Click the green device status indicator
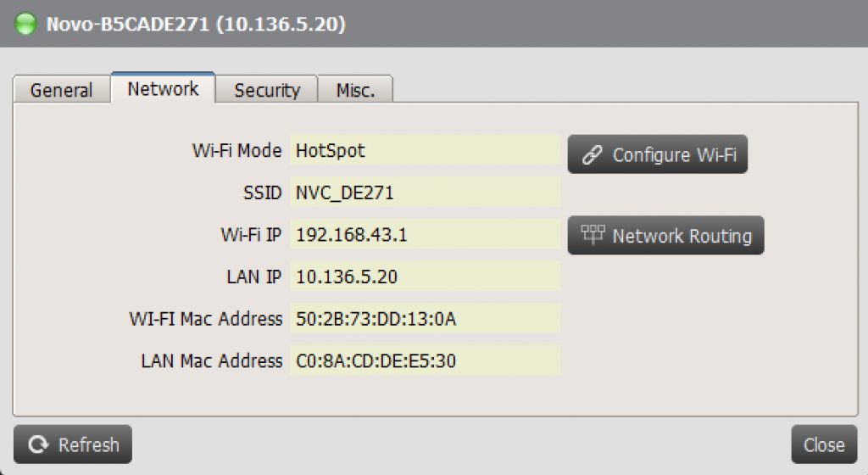The width and height of the screenshot is (868, 475). (25, 24)
